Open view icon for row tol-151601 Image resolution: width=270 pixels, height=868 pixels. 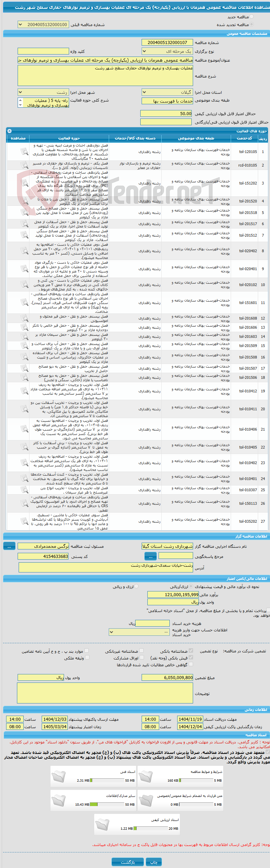click(x=24, y=303)
